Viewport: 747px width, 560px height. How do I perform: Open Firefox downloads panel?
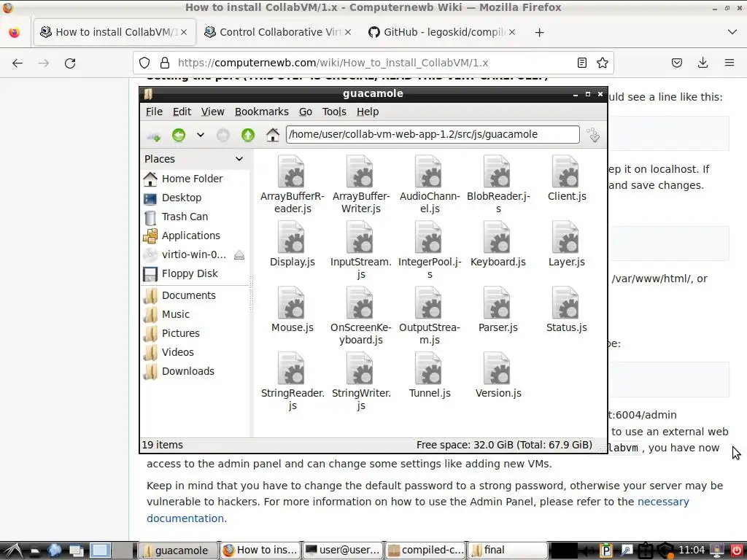[703, 63]
